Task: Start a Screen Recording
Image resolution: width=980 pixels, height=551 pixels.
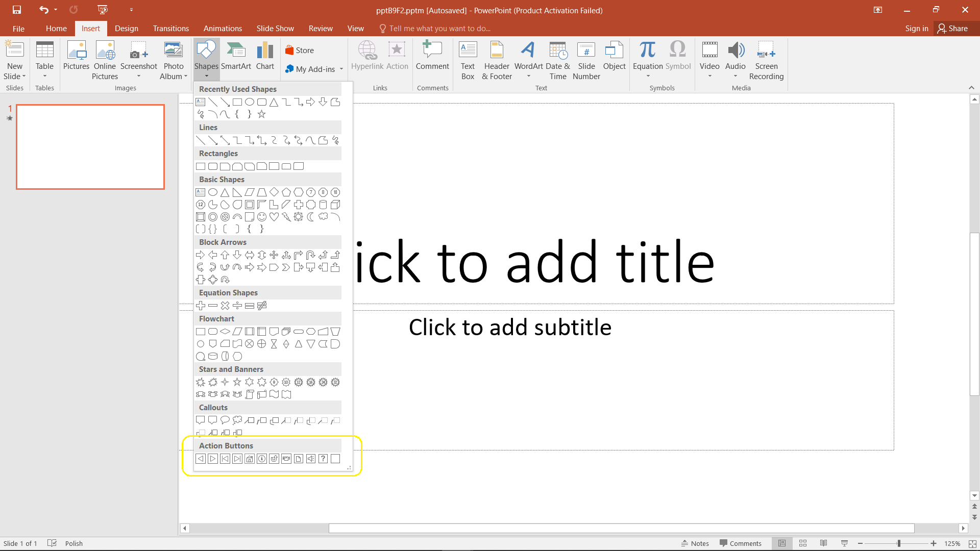Action: coord(766,60)
